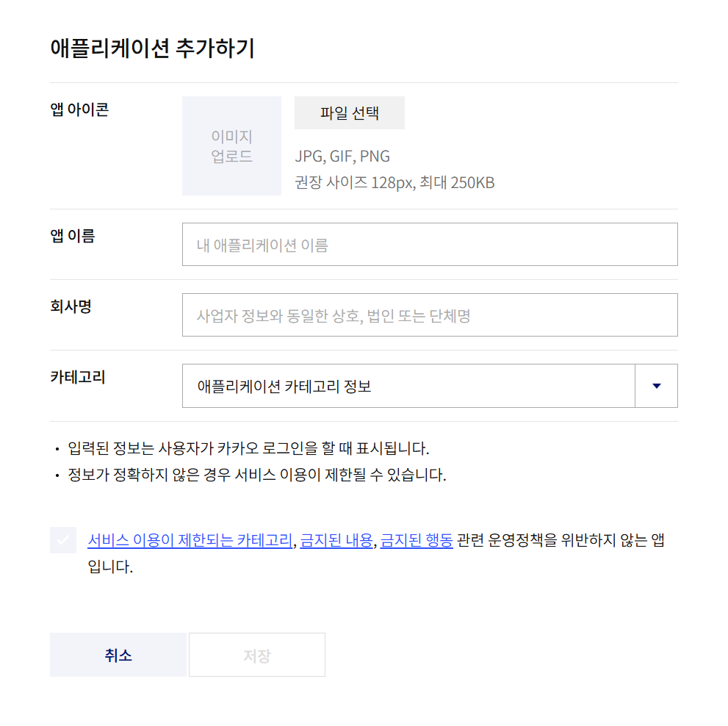Click the 저장 save button
Viewport: 728px width, 726px height.
click(257, 655)
